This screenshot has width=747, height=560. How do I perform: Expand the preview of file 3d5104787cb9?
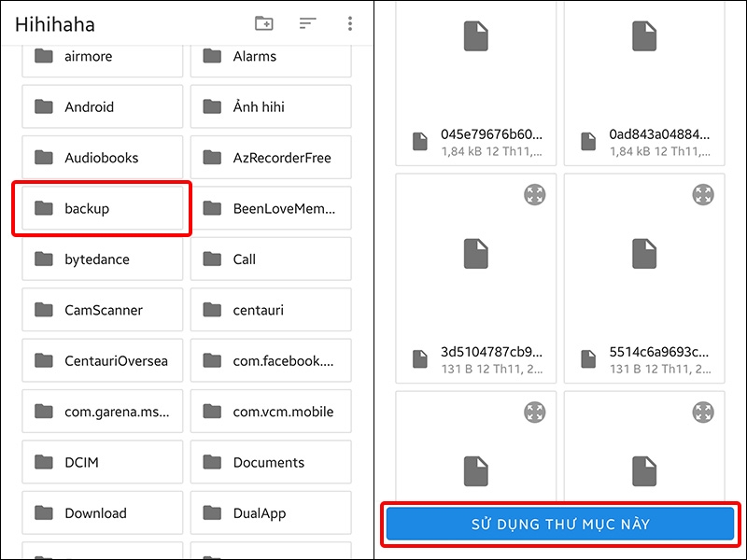pos(534,195)
